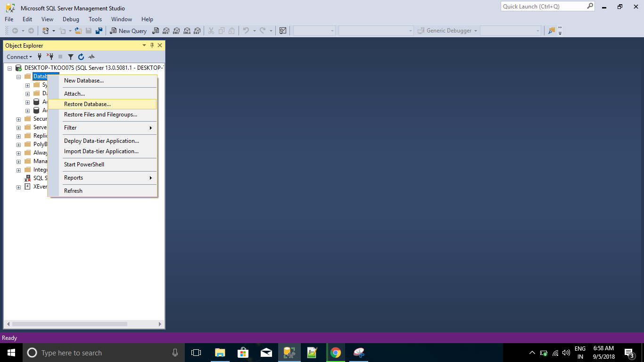Expand the XEvent Profiler node
644x362 pixels.
[x=18, y=187]
